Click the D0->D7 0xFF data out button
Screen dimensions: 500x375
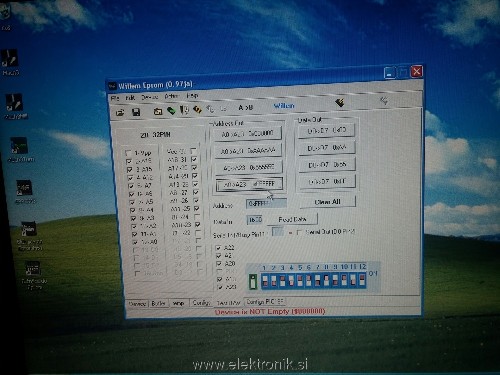tap(327, 182)
